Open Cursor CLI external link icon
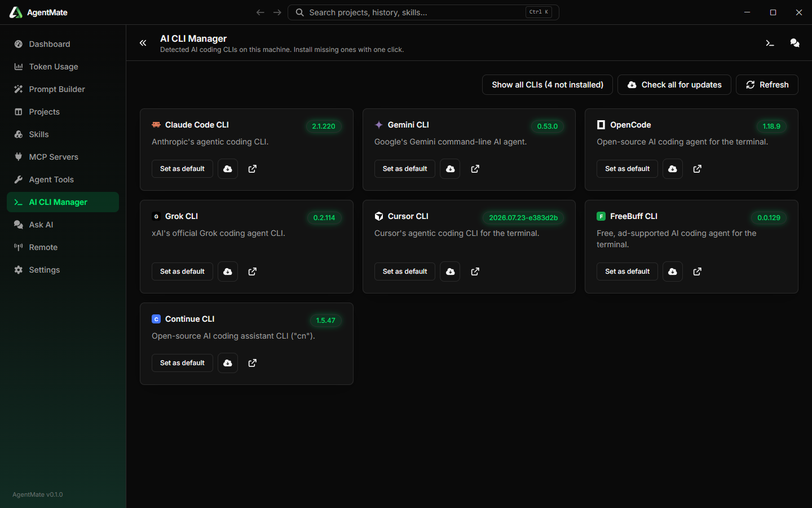 475,271
